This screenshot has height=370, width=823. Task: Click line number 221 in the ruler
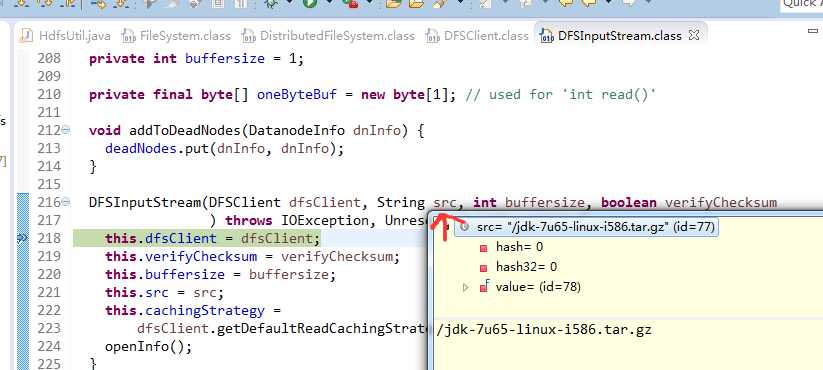48,292
